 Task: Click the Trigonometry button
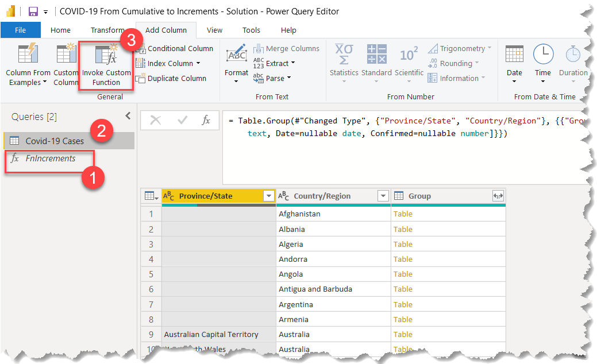click(x=460, y=49)
